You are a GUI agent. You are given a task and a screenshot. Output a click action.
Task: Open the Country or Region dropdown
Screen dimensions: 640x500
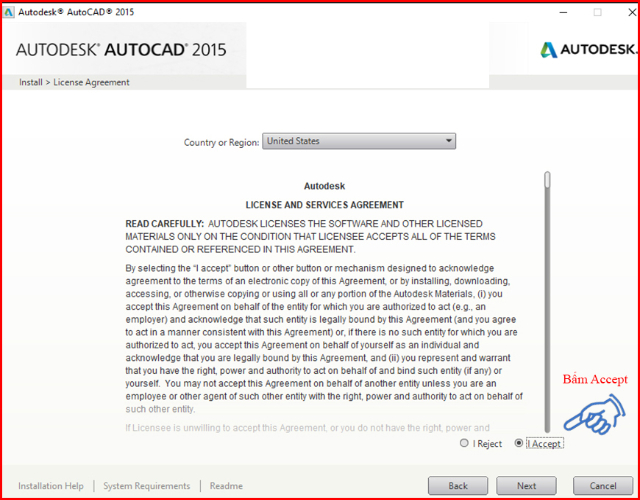[359, 141]
